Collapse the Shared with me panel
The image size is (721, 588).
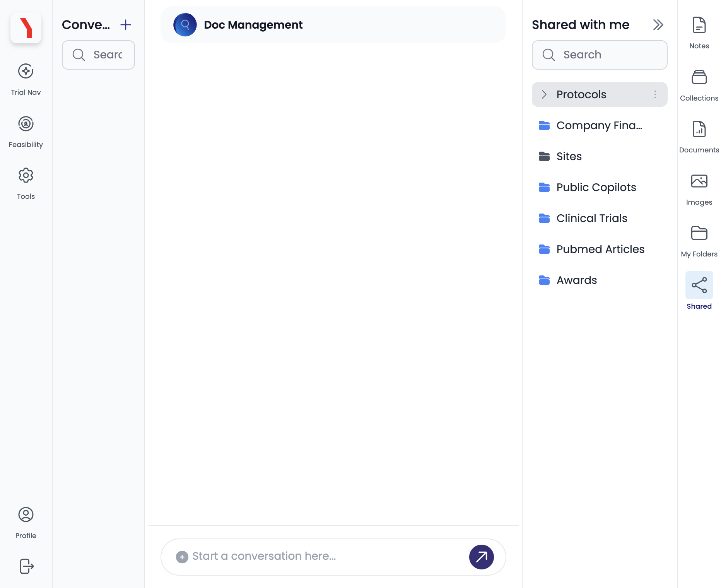658,25
